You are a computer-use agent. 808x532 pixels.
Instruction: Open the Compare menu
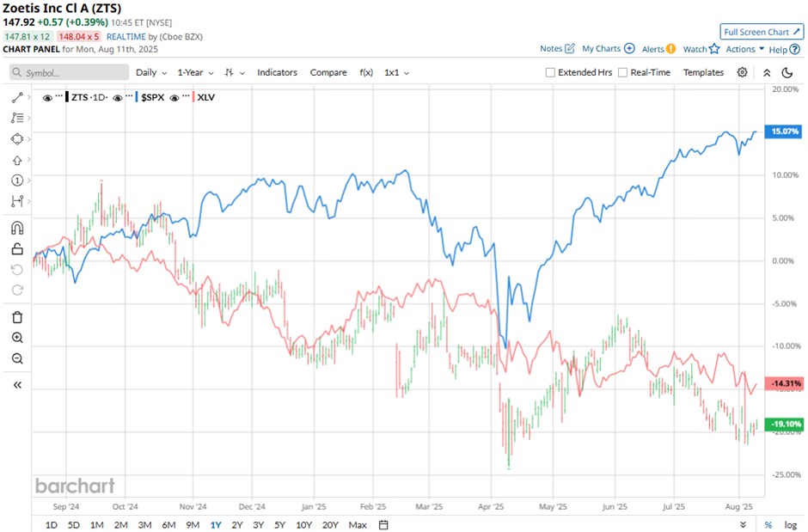click(x=328, y=72)
